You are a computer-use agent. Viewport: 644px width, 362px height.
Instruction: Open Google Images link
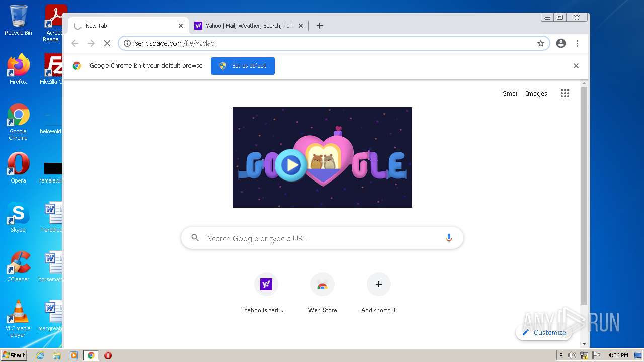point(536,93)
